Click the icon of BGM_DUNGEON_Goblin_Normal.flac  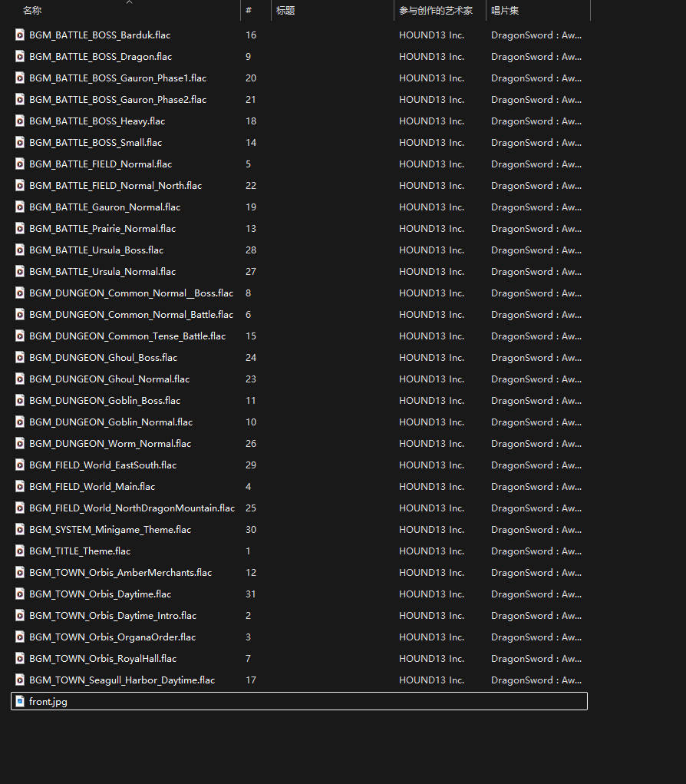(19, 422)
